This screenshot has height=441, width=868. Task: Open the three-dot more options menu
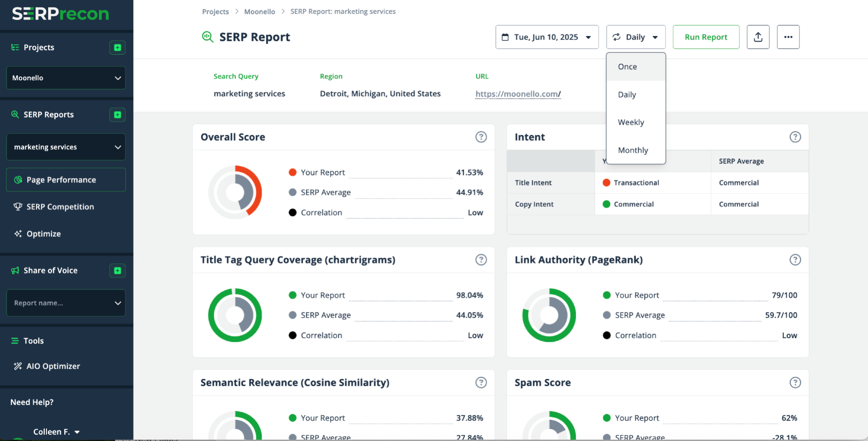point(788,37)
